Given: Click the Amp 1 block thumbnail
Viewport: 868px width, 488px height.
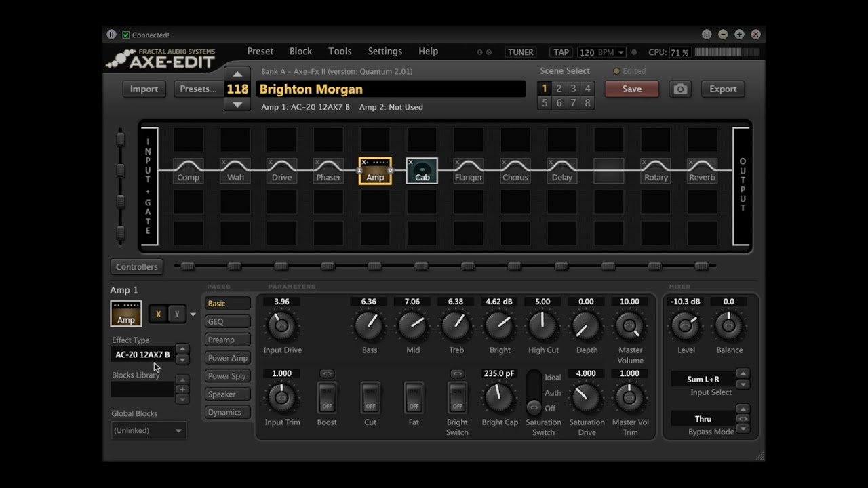Looking at the screenshot, I should (126, 314).
